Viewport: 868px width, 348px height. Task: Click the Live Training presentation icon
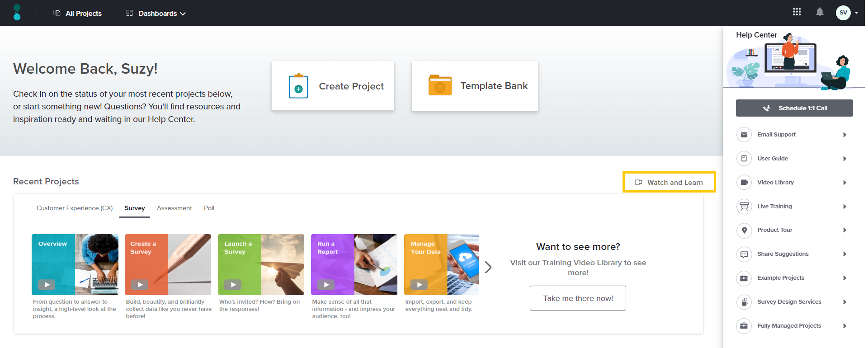[x=744, y=207]
